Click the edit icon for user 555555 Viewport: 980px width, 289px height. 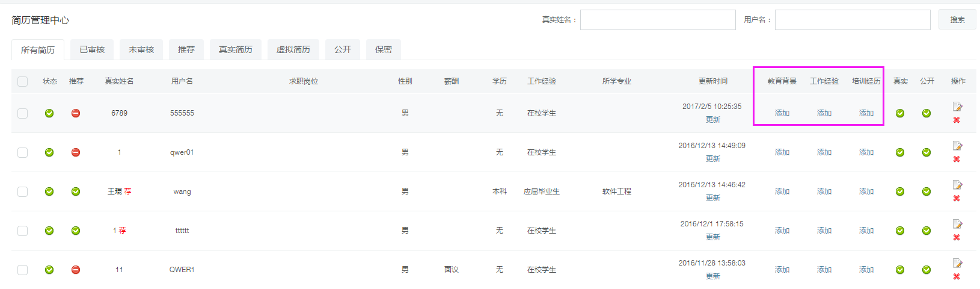957,107
